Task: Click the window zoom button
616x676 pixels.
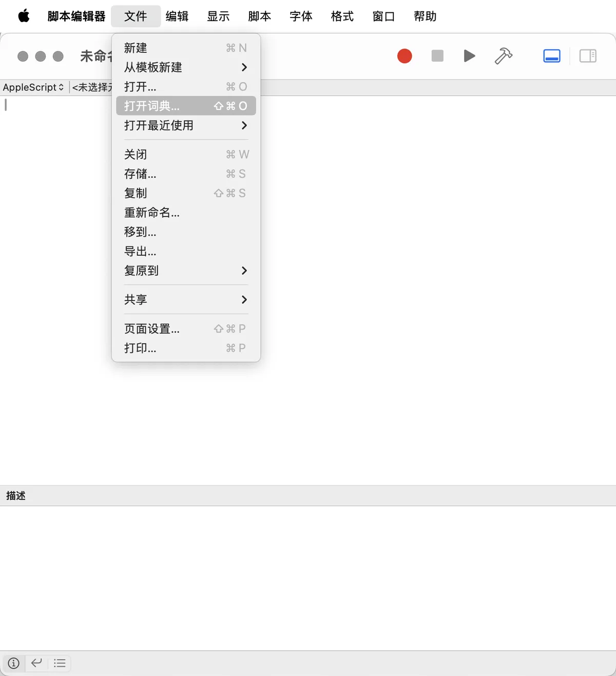Action: (x=58, y=56)
